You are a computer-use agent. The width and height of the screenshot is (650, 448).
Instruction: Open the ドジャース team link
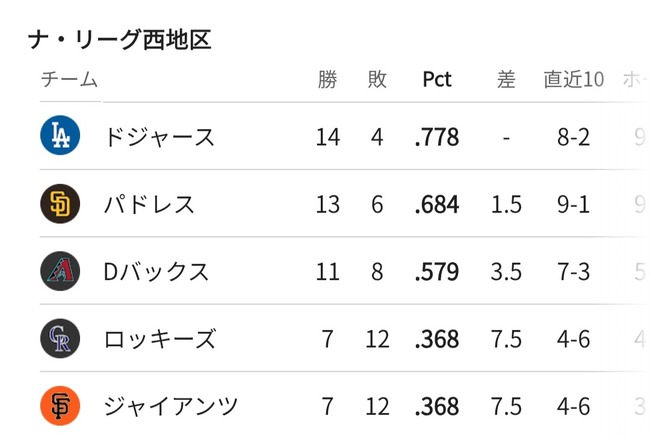pos(159,136)
